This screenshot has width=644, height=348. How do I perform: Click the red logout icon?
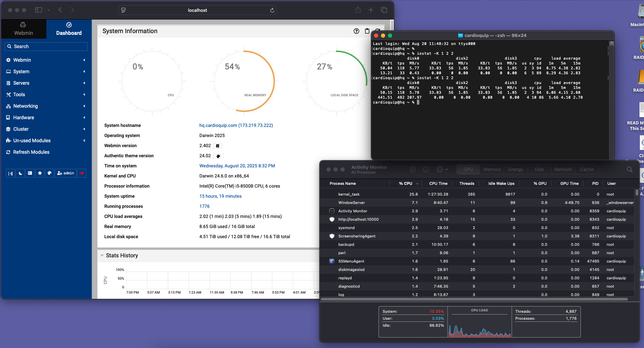(x=82, y=173)
